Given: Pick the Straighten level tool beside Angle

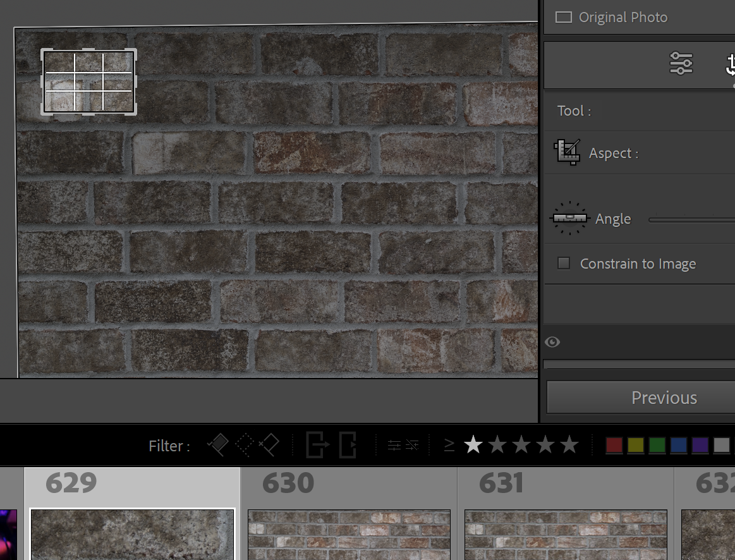Looking at the screenshot, I should tap(569, 219).
